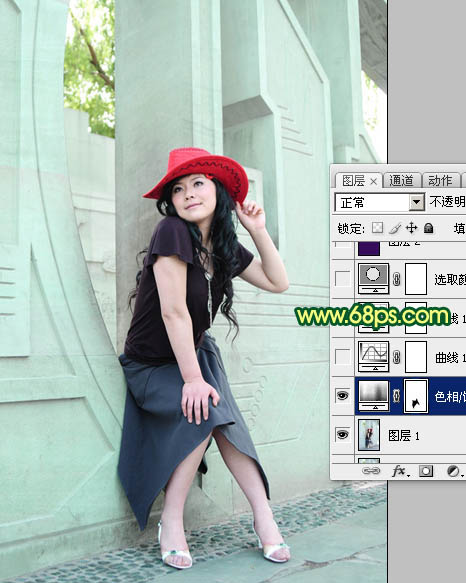
Task: Switch to the 动作 tab
Action: click(x=440, y=180)
